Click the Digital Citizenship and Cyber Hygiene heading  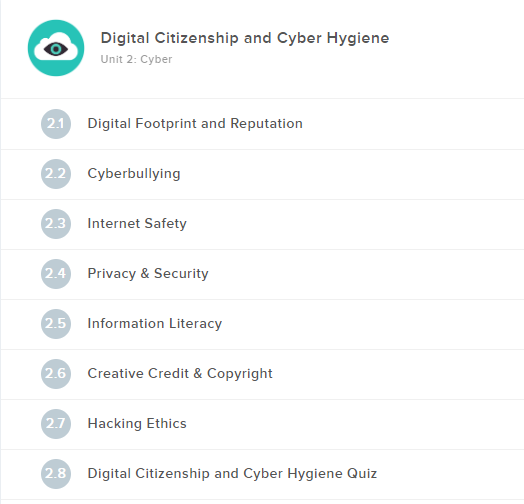pos(245,38)
